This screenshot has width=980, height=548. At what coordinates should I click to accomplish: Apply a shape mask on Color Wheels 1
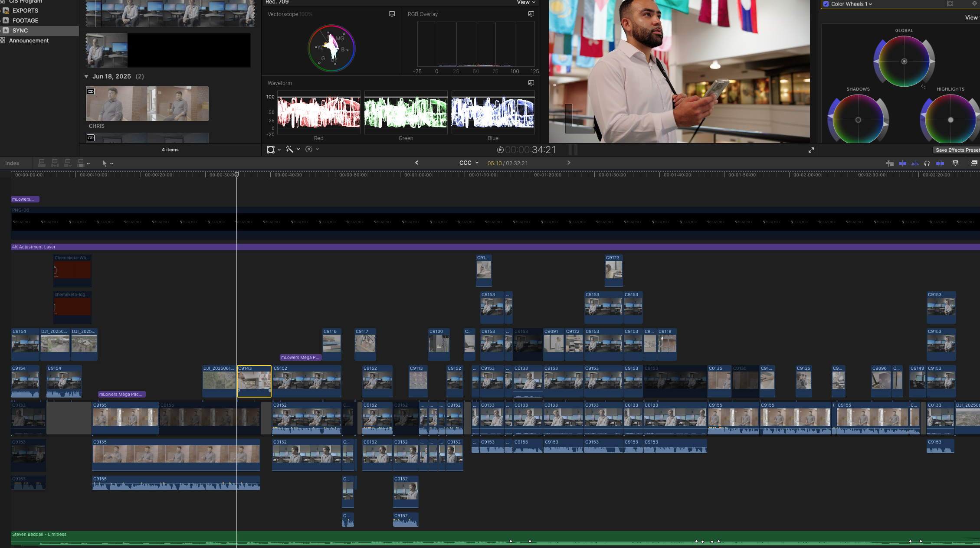(x=950, y=3)
